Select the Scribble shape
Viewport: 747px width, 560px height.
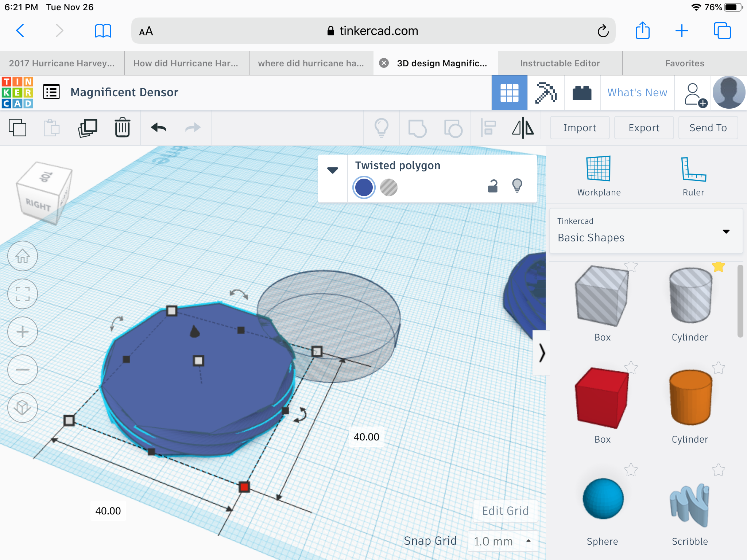(690, 505)
